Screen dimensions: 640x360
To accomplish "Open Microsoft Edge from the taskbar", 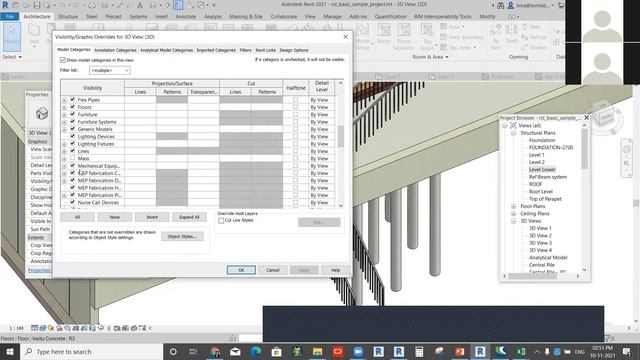I will 256,351.
